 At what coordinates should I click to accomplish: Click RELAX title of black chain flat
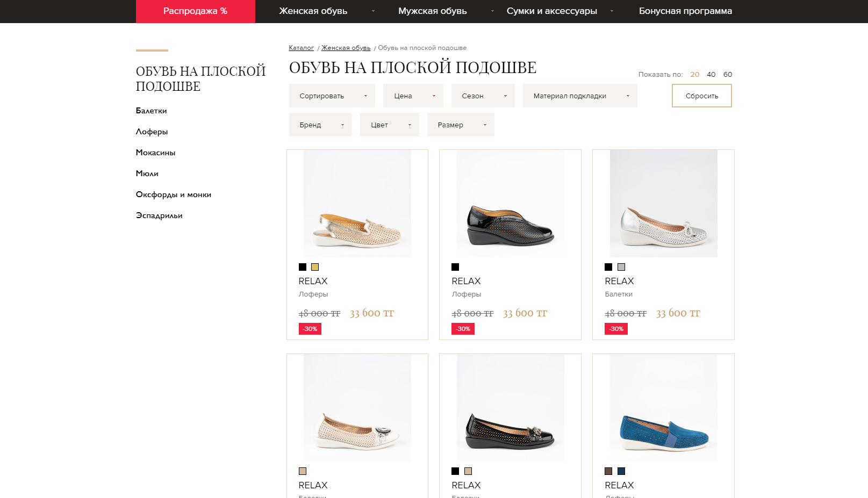466,485
